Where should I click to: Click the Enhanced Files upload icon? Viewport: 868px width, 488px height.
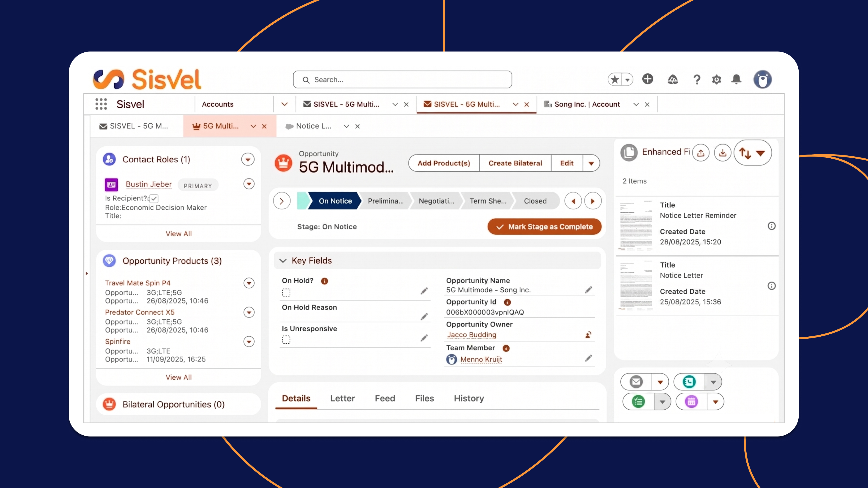pyautogui.click(x=701, y=153)
